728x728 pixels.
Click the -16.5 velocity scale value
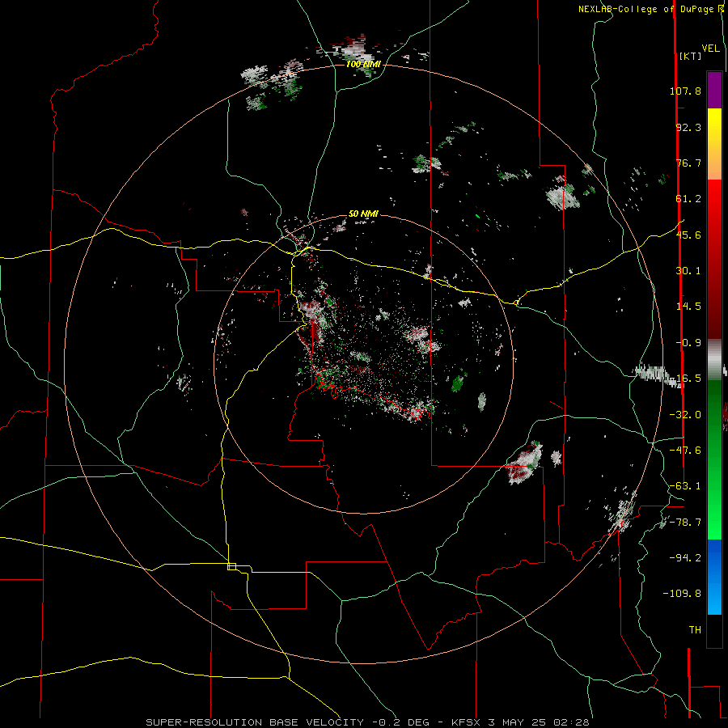687,379
